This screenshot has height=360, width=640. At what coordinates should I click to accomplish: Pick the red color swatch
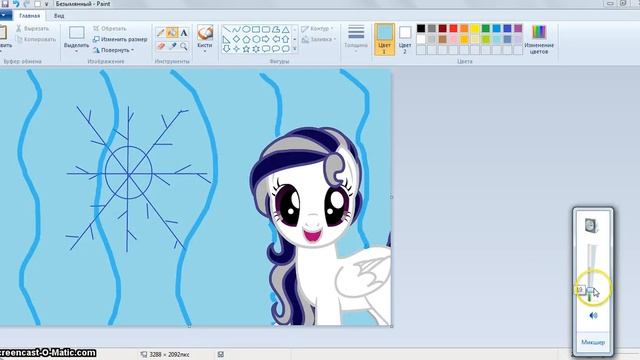453,28
